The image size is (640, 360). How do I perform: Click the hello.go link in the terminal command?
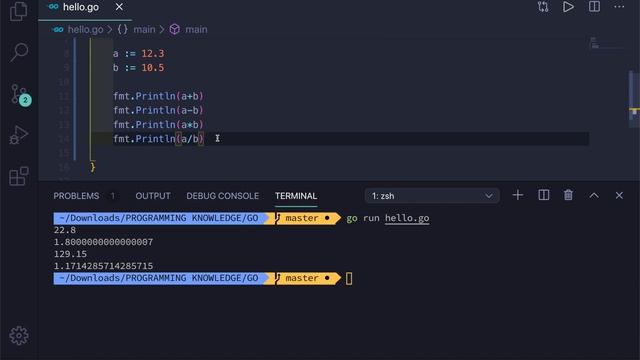[x=407, y=218]
